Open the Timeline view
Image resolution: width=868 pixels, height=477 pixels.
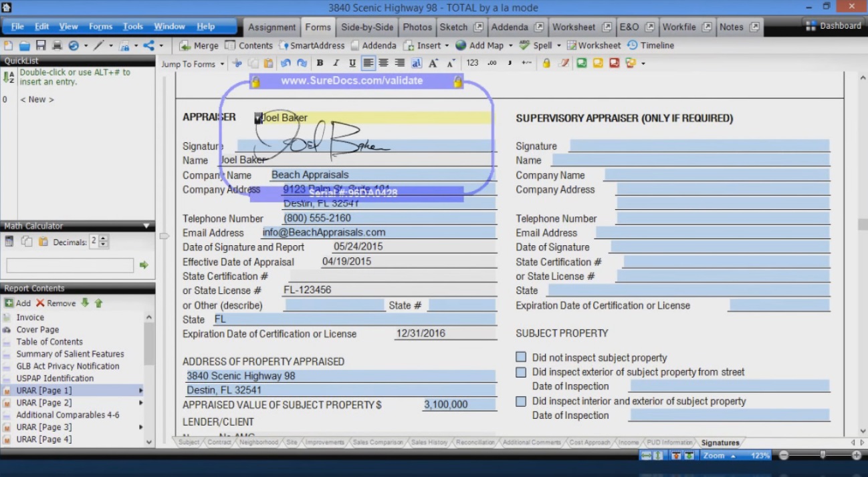pyautogui.click(x=651, y=45)
